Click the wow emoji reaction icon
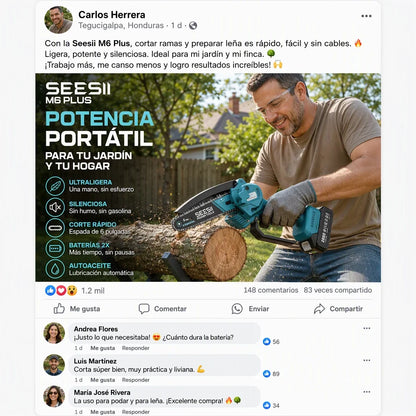Screen dimensions: 416x416 (x=72, y=290)
